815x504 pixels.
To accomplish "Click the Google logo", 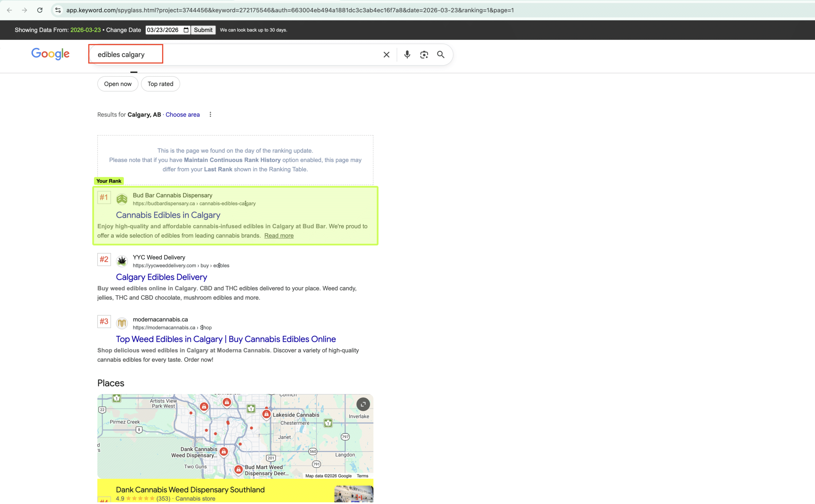I will tap(50, 54).
